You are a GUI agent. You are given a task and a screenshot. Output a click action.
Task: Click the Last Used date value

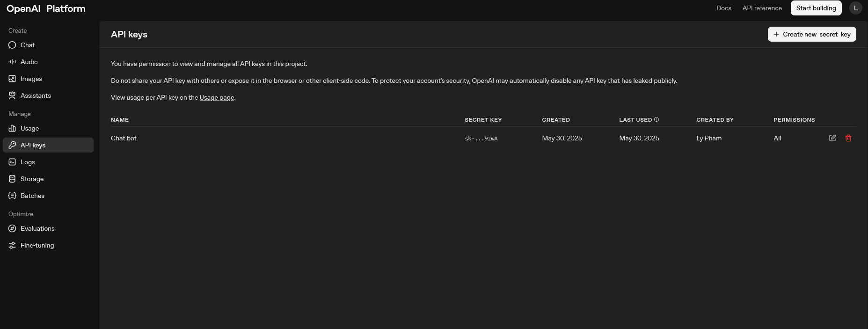(639, 138)
